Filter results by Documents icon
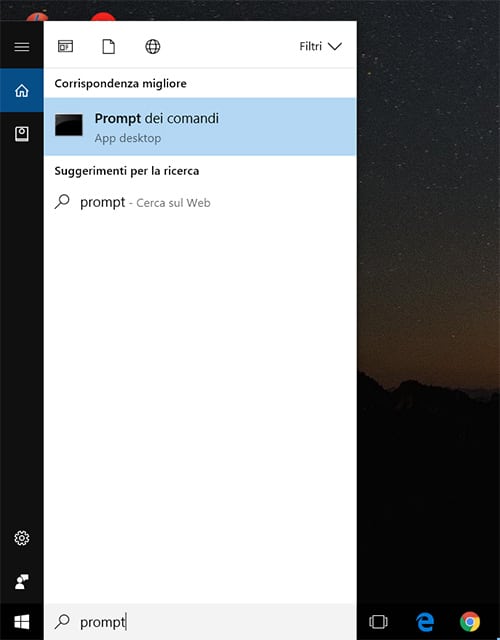 click(x=109, y=47)
